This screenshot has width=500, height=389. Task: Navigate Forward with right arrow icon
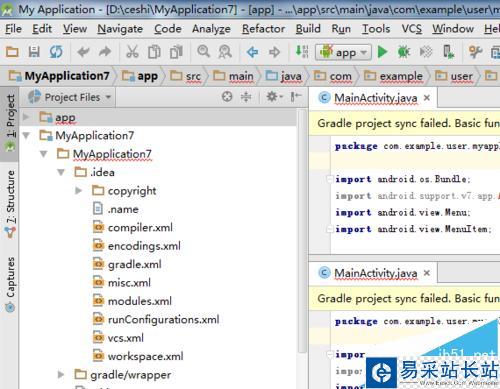pyautogui.click(x=275, y=52)
